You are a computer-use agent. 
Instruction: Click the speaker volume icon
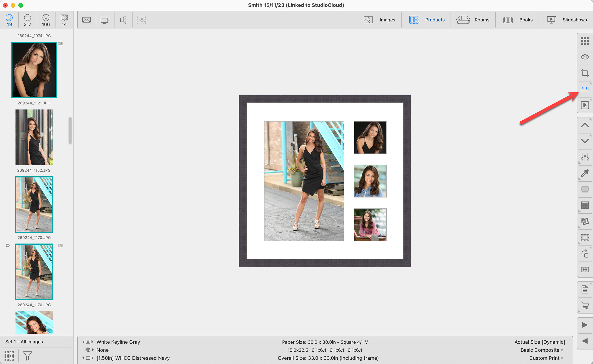coord(123,20)
